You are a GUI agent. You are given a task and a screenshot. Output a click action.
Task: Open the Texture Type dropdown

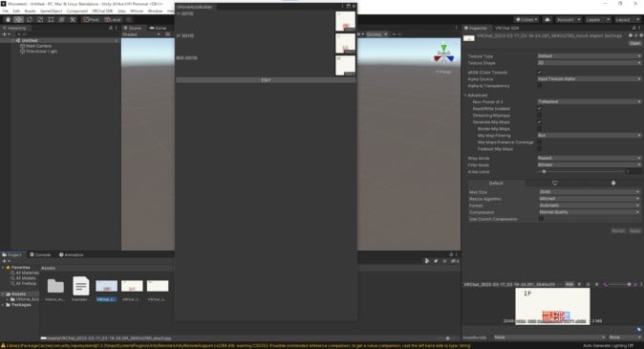(589, 55)
